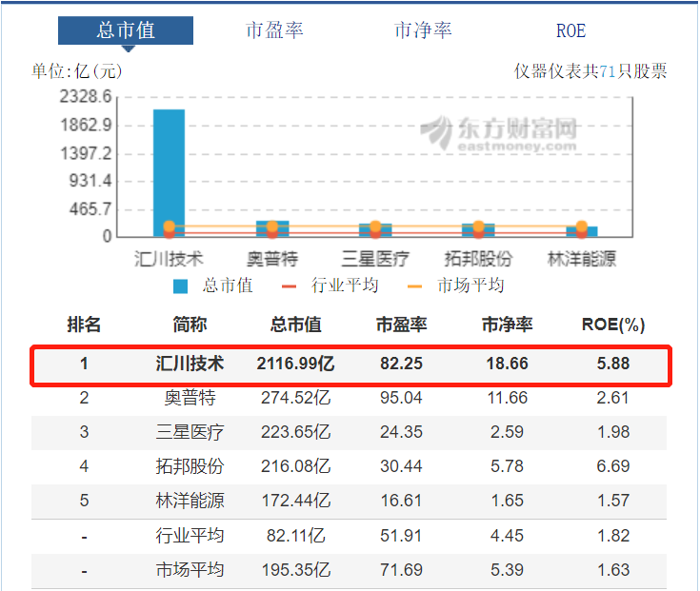Image resolution: width=700 pixels, height=591 pixels.
Task: Click the 82.25 PE value
Action: point(401,364)
